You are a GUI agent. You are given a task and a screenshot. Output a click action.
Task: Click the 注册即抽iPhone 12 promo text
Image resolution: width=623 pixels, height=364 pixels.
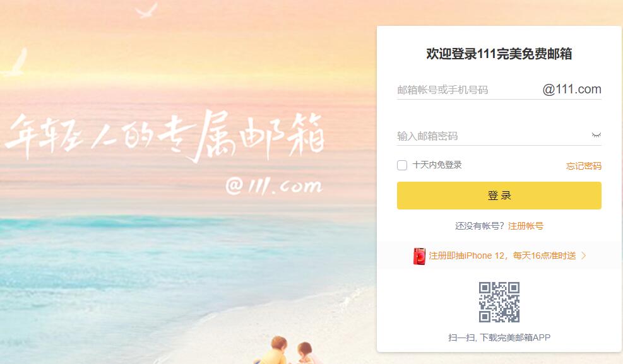pyautogui.click(x=502, y=255)
